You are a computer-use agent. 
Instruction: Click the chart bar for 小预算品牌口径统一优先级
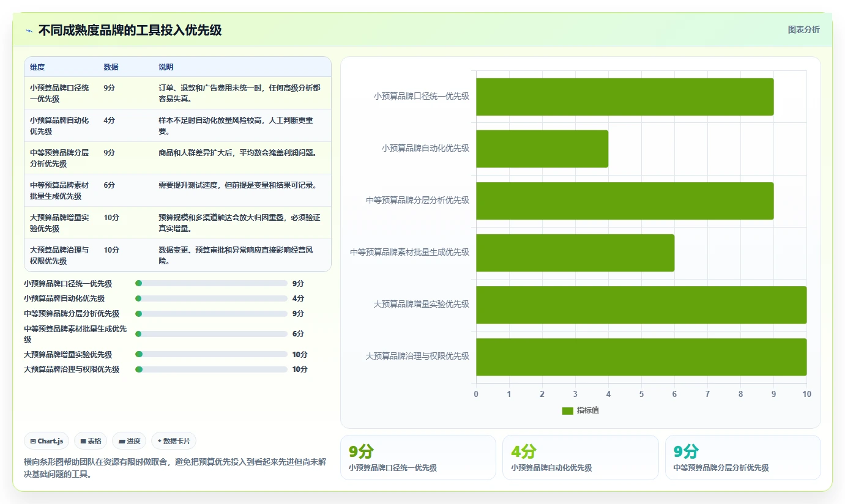click(x=625, y=97)
